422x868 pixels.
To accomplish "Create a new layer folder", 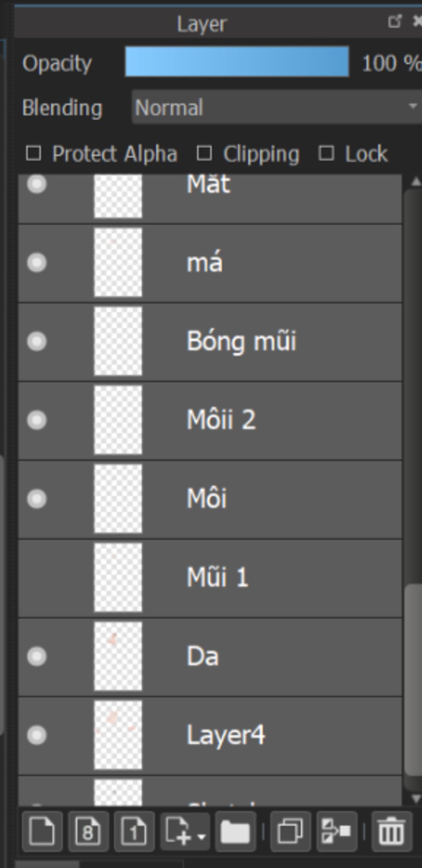I will tap(235, 831).
